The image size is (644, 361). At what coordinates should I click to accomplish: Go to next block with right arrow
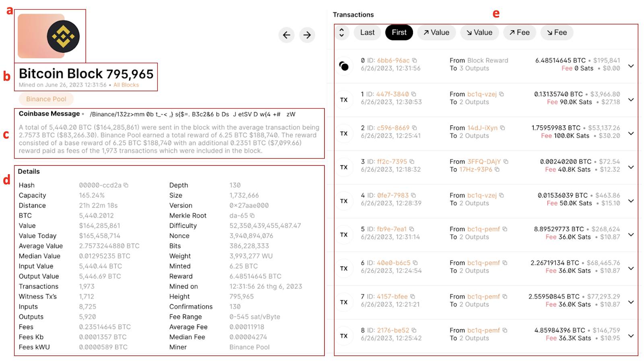pyautogui.click(x=307, y=35)
